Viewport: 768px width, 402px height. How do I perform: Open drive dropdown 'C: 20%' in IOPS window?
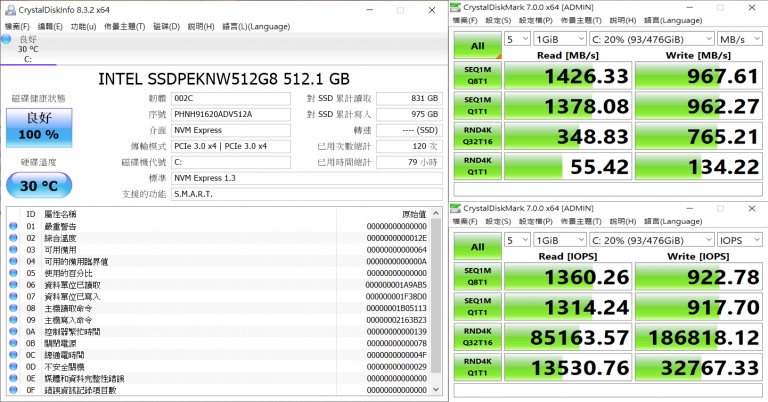click(651, 240)
